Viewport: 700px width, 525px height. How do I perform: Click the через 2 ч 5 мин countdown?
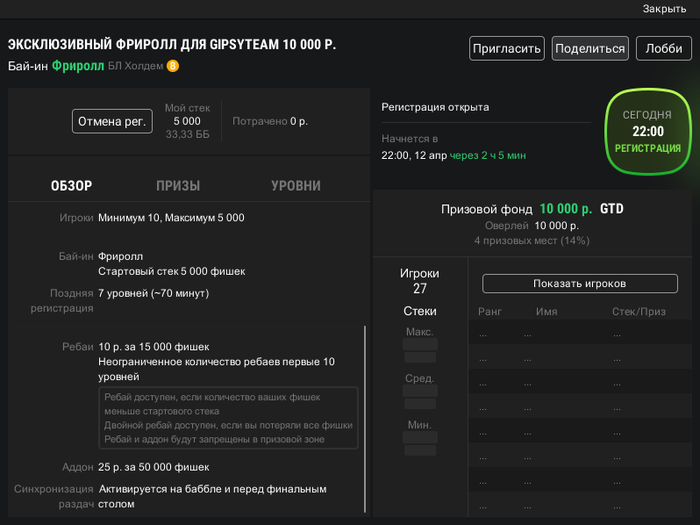[x=488, y=155]
